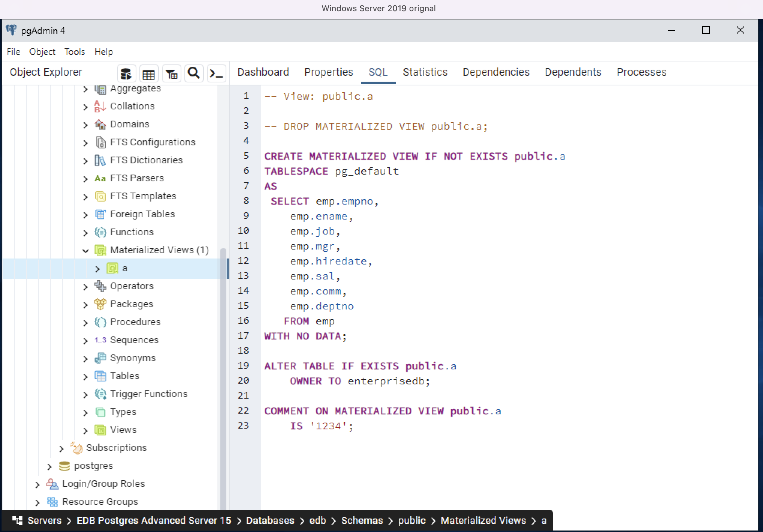The image size is (763, 532).
Task: Click the Subscriptions icon
Action: click(x=76, y=448)
